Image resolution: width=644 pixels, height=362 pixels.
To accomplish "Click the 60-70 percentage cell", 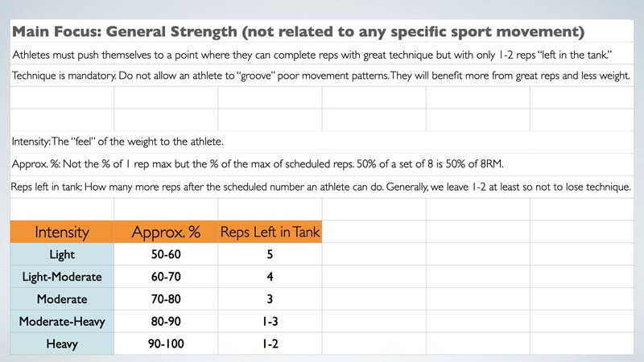I will [166, 277].
